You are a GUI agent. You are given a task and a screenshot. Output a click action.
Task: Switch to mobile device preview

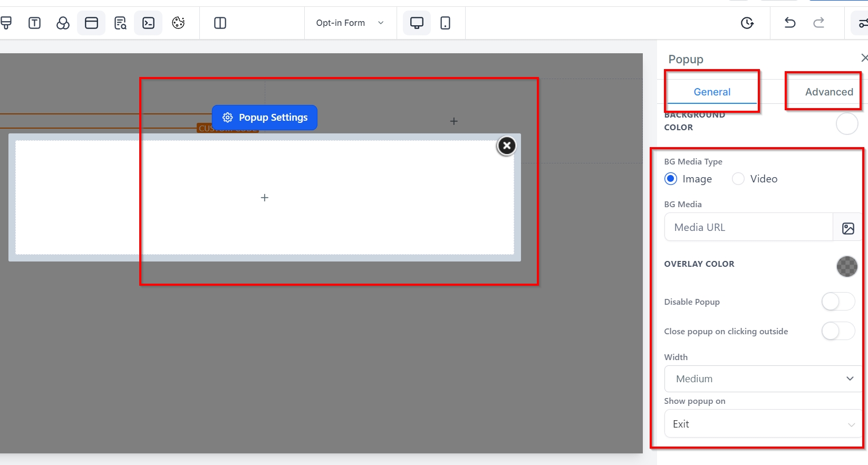point(445,23)
